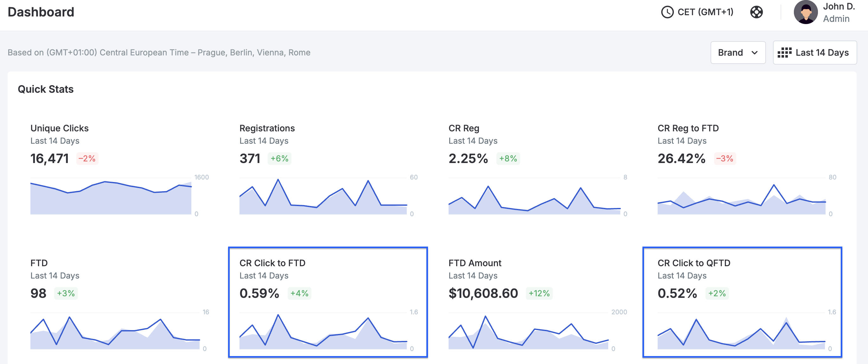Expand the Brand dropdown
Viewport: 868px width, 364px height.
pos(738,53)
